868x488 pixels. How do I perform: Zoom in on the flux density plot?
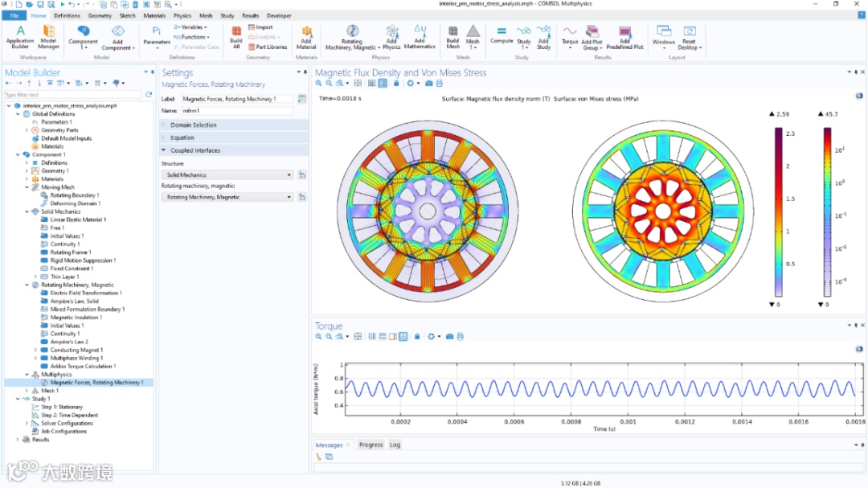click(318, 83)
